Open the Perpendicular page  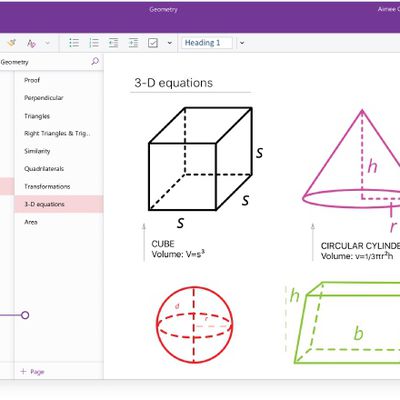(x=59, y=98)
